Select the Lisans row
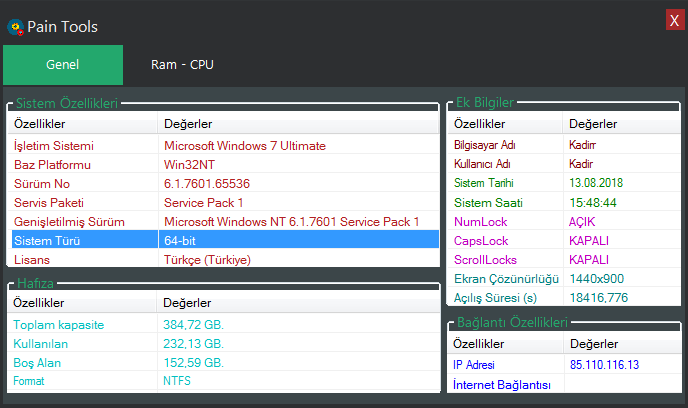Image resolution: width=688 pixels, height=408 pixels. 223,259
